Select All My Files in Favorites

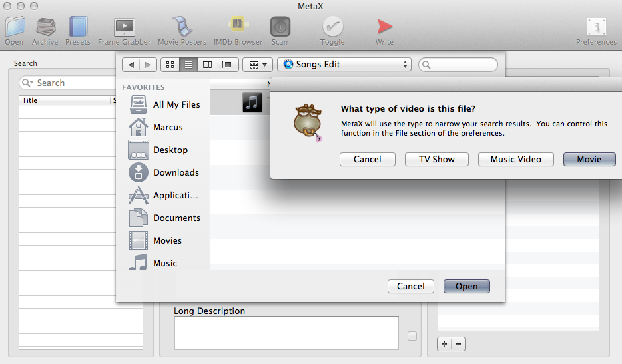[x=164, y=104]
